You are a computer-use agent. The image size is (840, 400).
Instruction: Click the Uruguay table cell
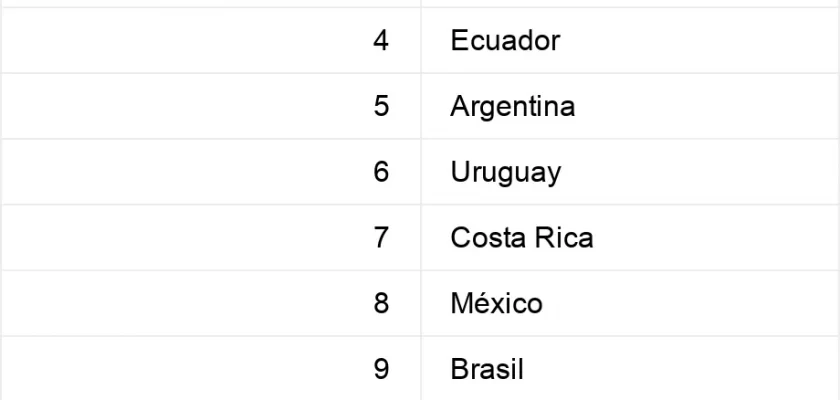pyautogui.click(x=631, y=172)
